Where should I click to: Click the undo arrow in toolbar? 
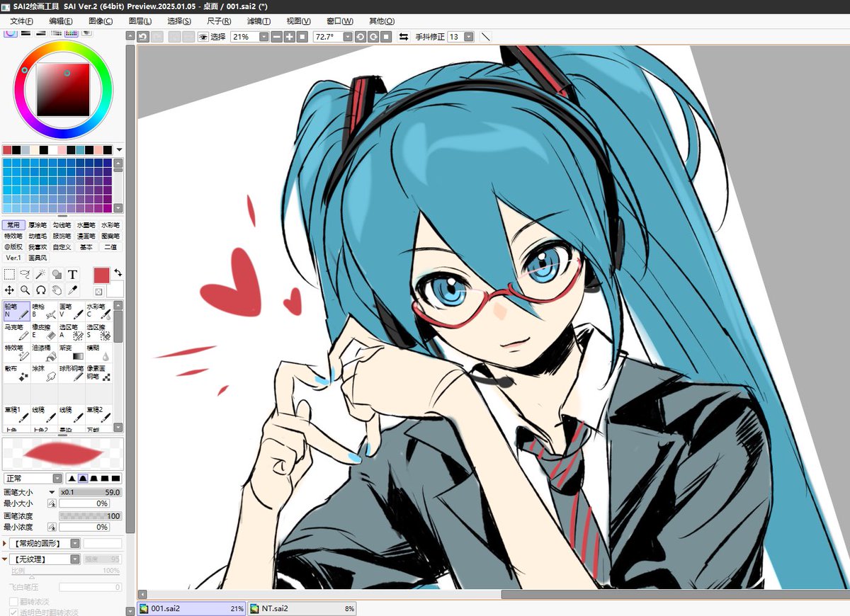(x=143, y=36)
